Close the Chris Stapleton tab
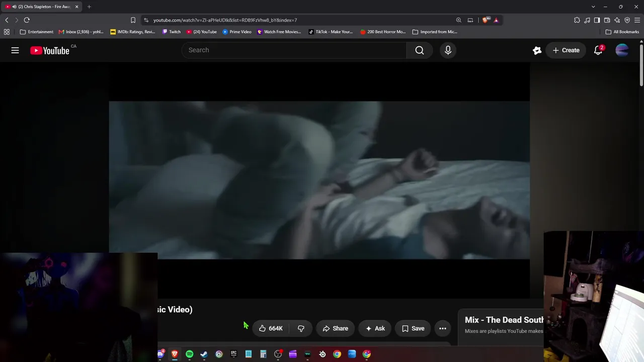644x362 pixels. 76,7
